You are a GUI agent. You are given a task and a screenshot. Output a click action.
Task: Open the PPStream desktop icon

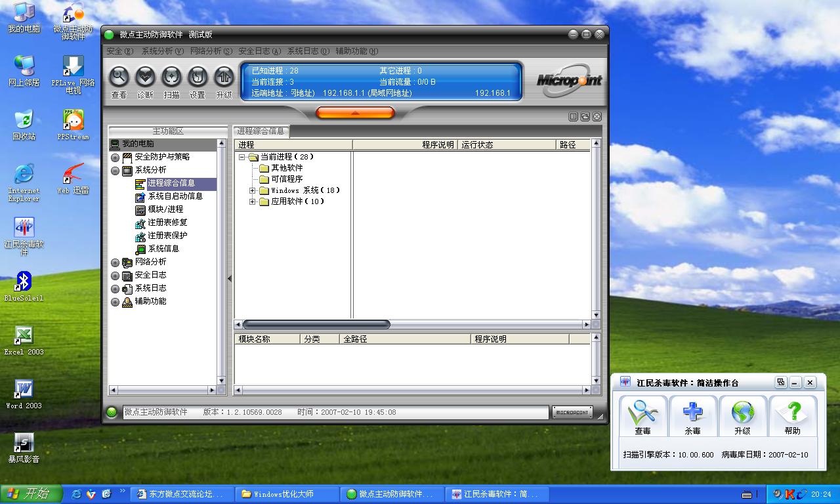coord(73,125)
